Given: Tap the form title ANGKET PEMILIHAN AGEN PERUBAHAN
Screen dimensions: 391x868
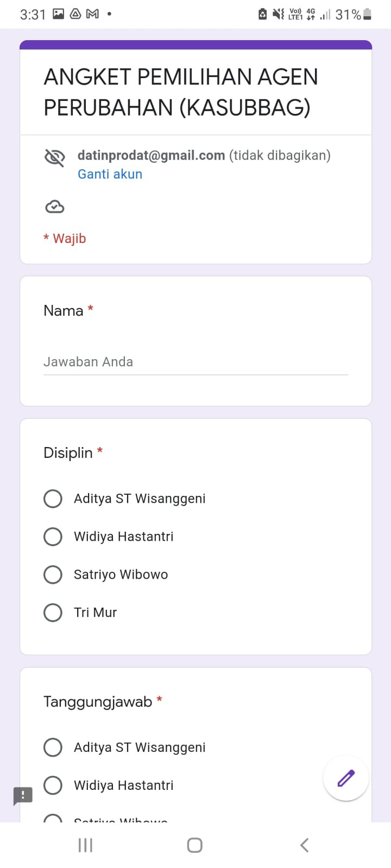Looking at the screenshot, I should coord(180,92).
